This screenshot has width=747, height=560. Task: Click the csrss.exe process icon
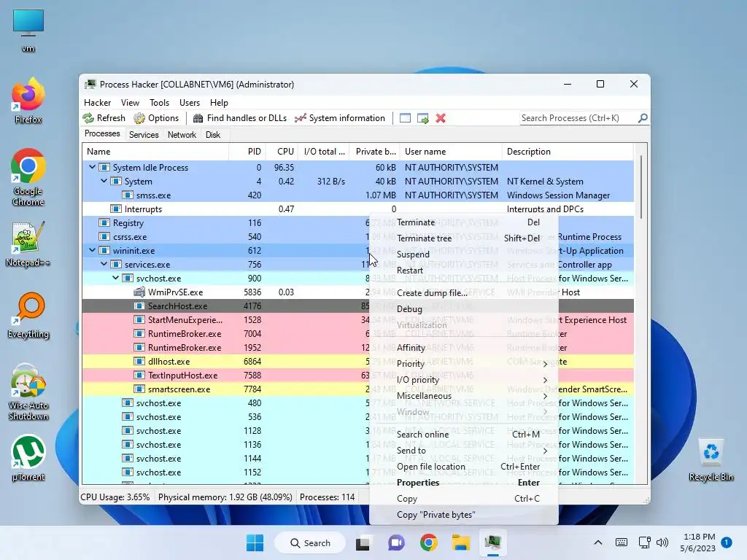[104, 237]
